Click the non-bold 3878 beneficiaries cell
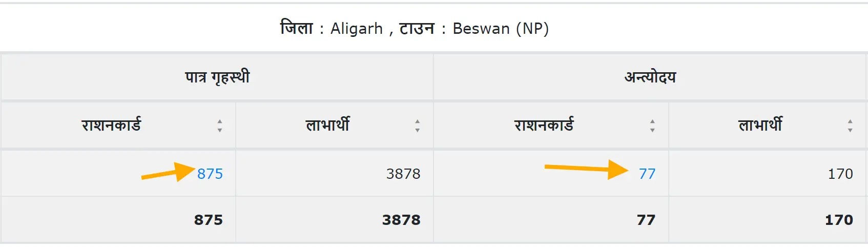This screenshot has width=868, height=249. (403, 174)
